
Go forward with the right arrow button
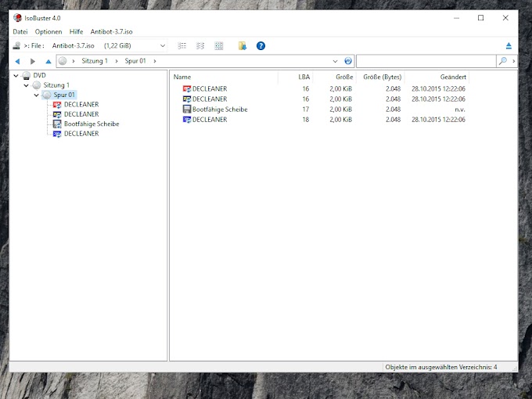point(33,61)
